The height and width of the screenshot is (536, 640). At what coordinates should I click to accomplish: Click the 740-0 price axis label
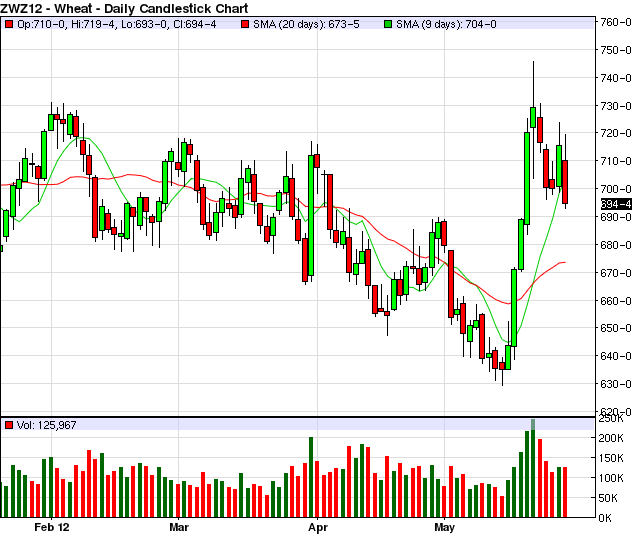[616, 78]
